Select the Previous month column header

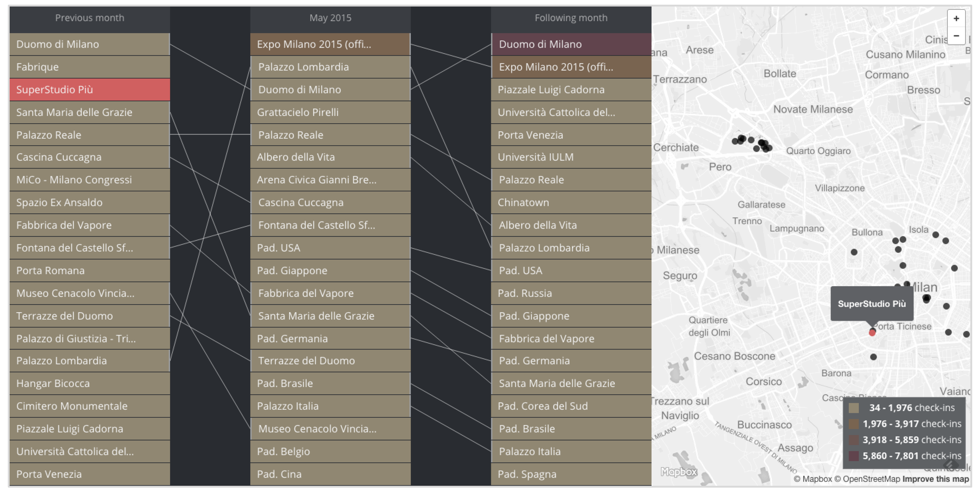[x=89, y=18]
